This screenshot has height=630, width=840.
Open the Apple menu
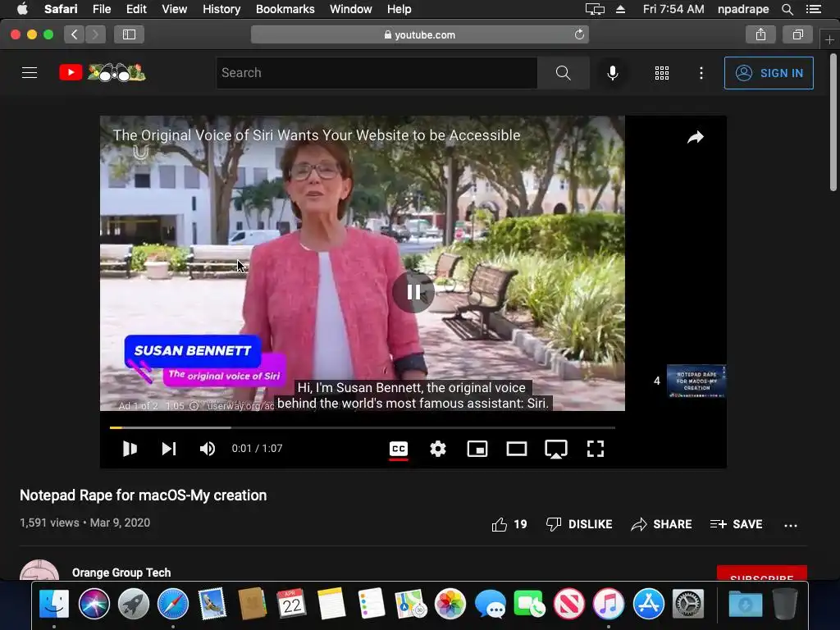22,9
